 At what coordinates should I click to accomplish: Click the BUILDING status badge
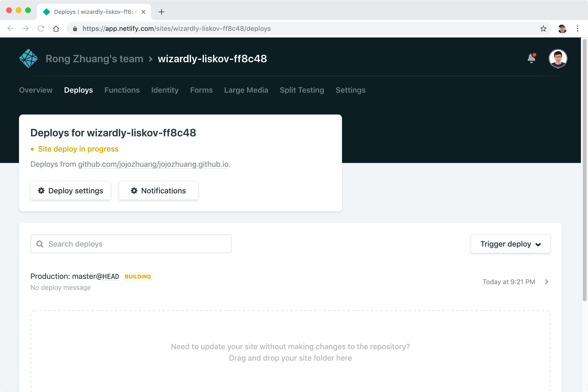[x=138, y=277]
